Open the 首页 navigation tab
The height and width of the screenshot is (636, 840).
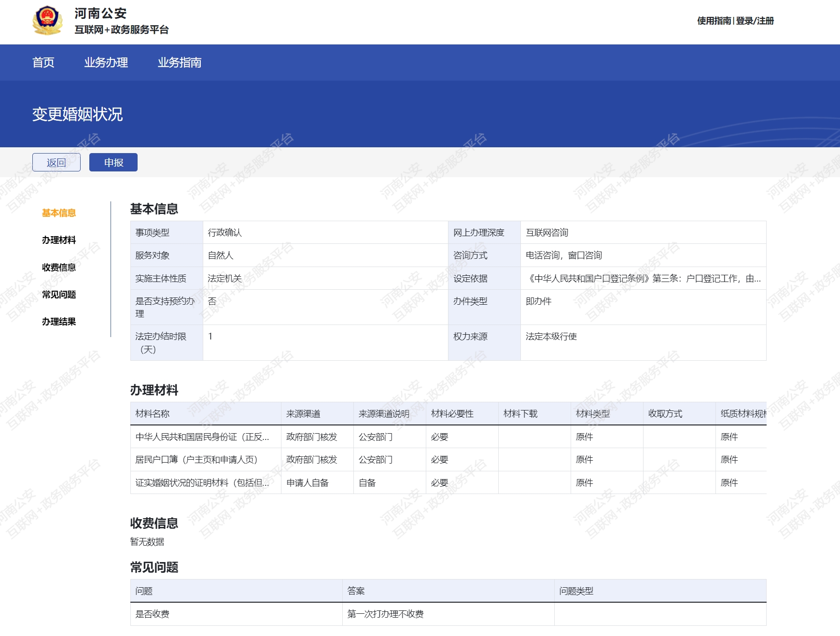tap(43, 63)
